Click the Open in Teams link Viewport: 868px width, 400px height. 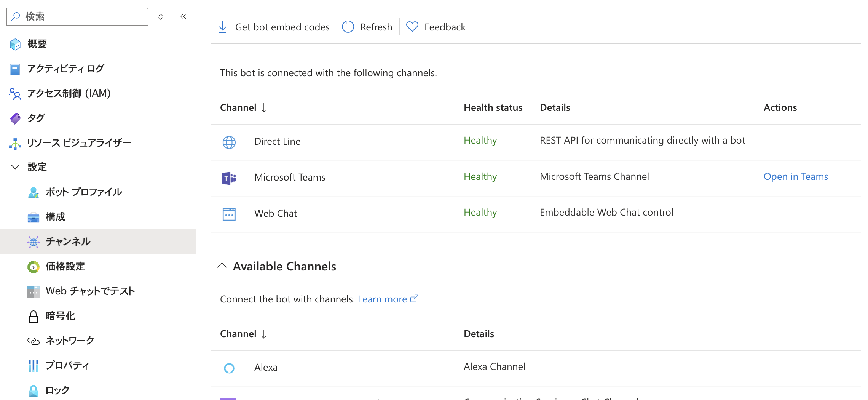tap(795, 177)
